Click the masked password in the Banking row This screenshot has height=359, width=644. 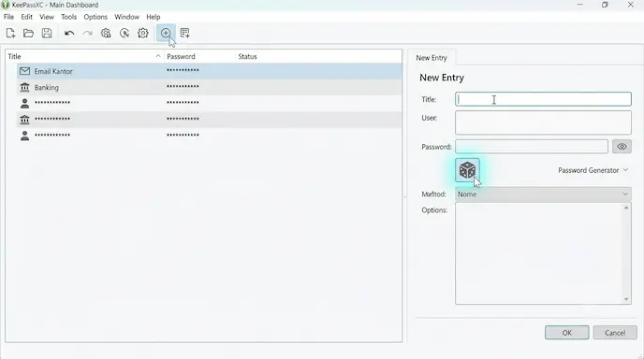click(183, 87)
